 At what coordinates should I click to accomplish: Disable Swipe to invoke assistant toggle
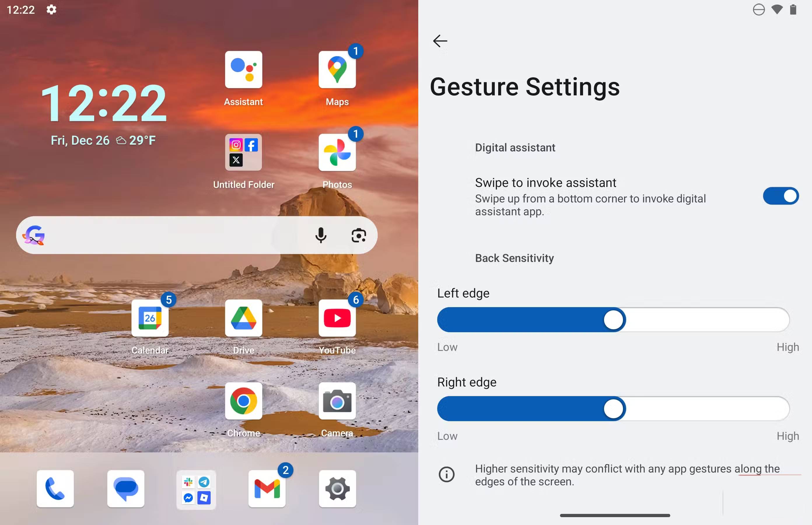tap(780, 196)
